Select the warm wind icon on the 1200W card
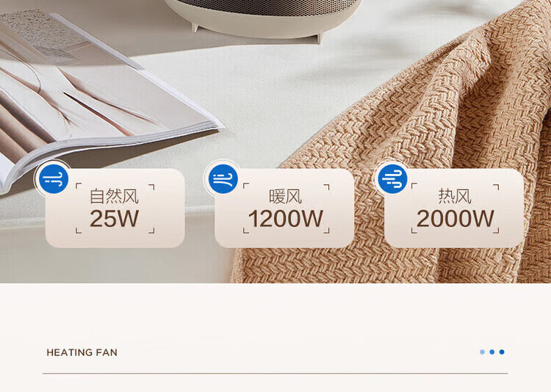This screenshot has width=551, height=392. pos(223,179)
